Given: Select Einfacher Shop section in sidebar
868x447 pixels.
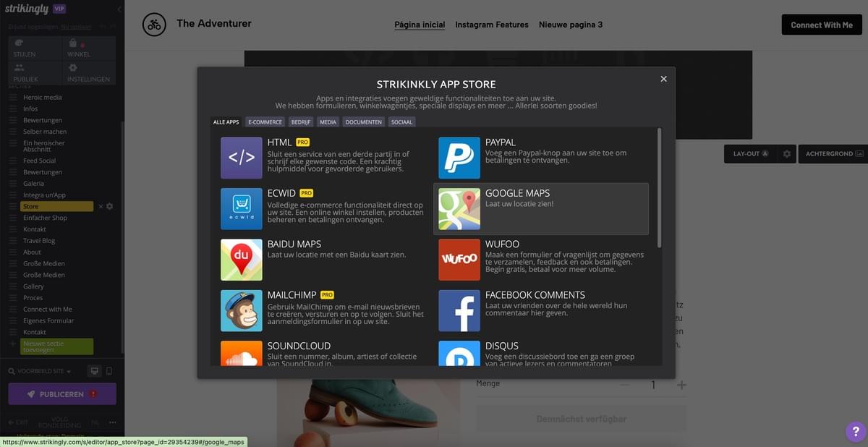Looking at the screenshot, I should [x=45, y=218].
